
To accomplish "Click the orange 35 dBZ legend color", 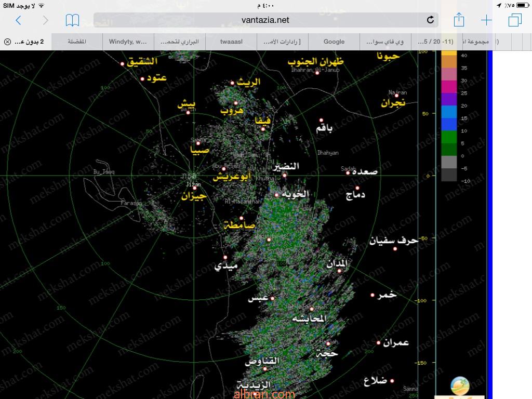I will click(449, 62).
